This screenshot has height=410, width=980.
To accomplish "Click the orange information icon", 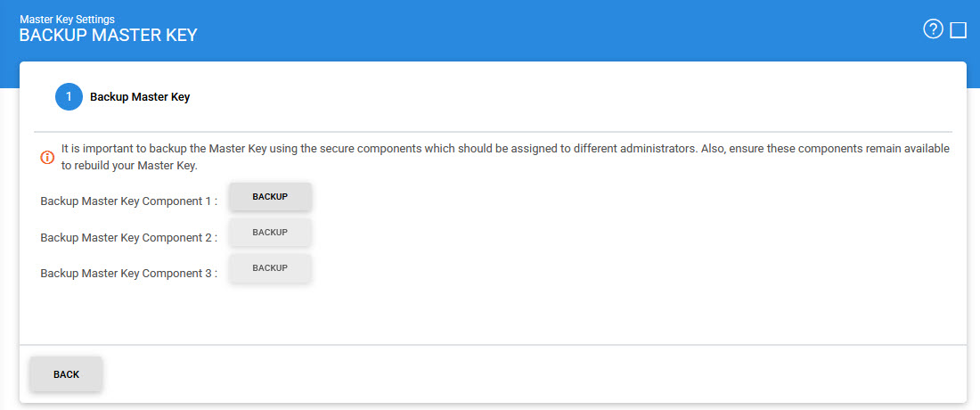I will pyautogui.click(x=47, y=157).
